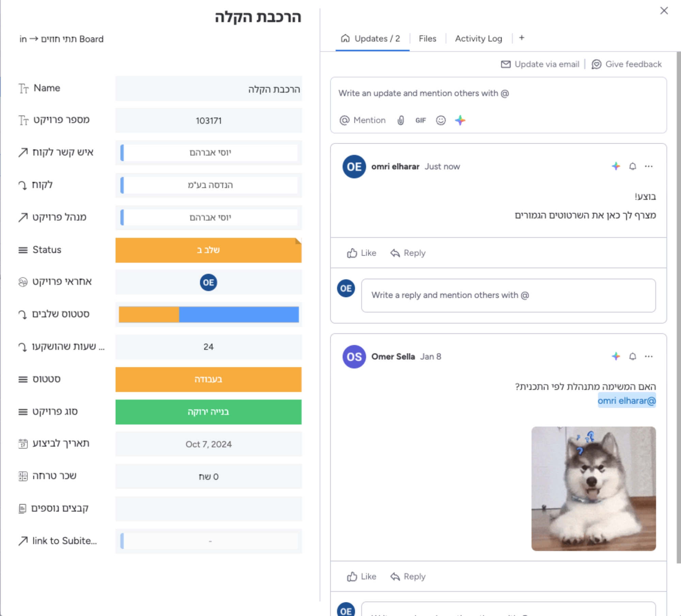Screen dimensions: 681x616
Task: Open the orange Status label dropdown
Action: click(208, 250)
